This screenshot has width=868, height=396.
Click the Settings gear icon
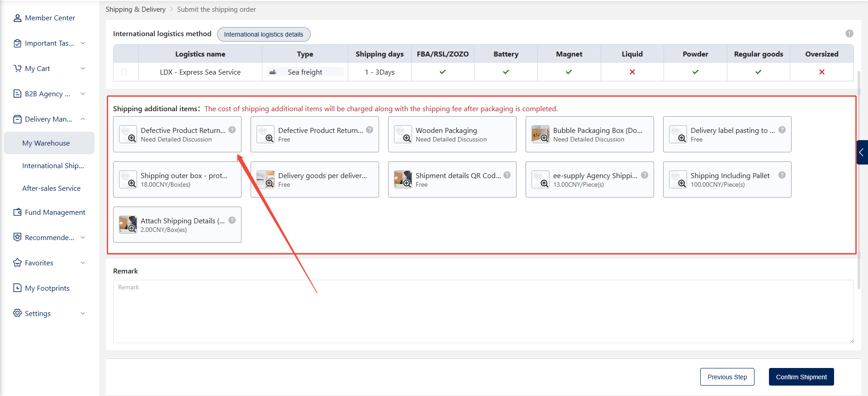click(18, 313)
